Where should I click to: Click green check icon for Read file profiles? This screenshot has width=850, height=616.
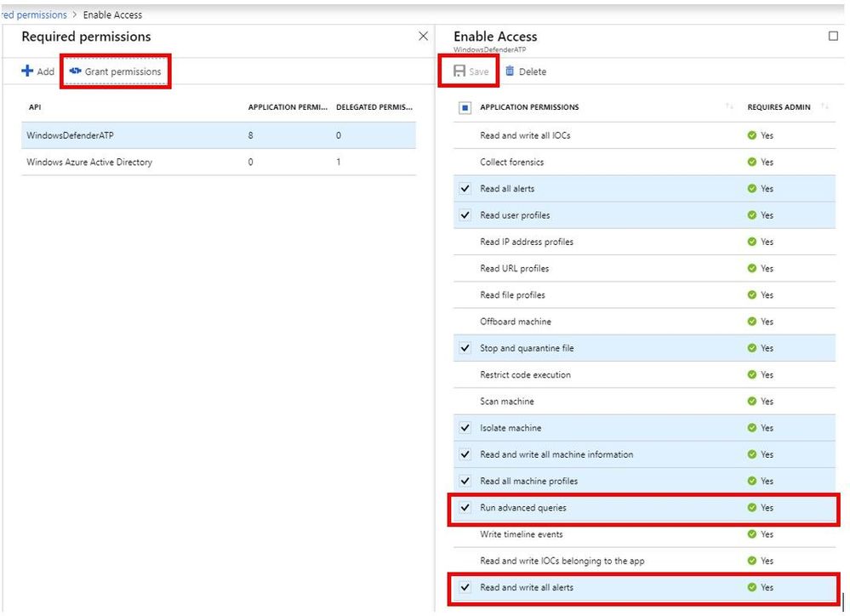752,295
